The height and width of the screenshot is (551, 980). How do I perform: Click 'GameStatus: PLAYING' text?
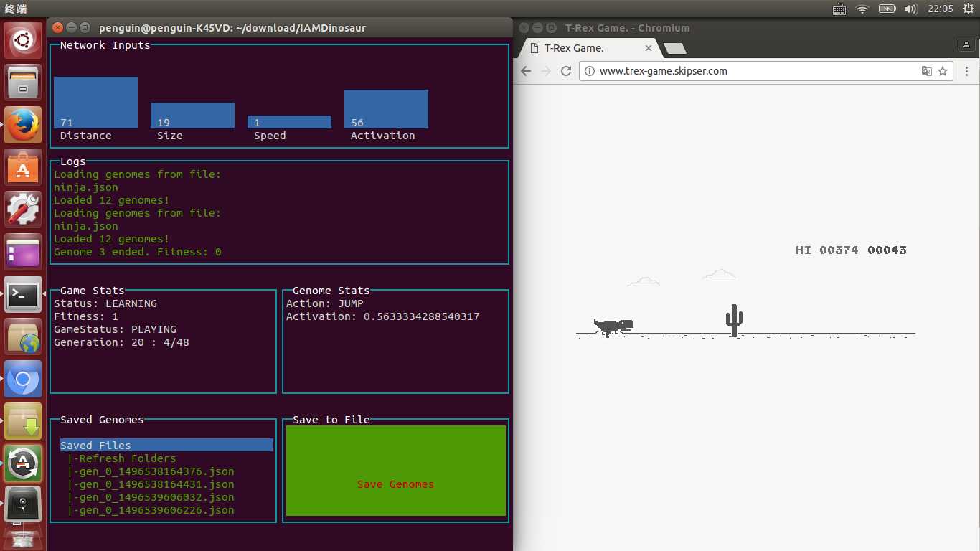(115, 329)
